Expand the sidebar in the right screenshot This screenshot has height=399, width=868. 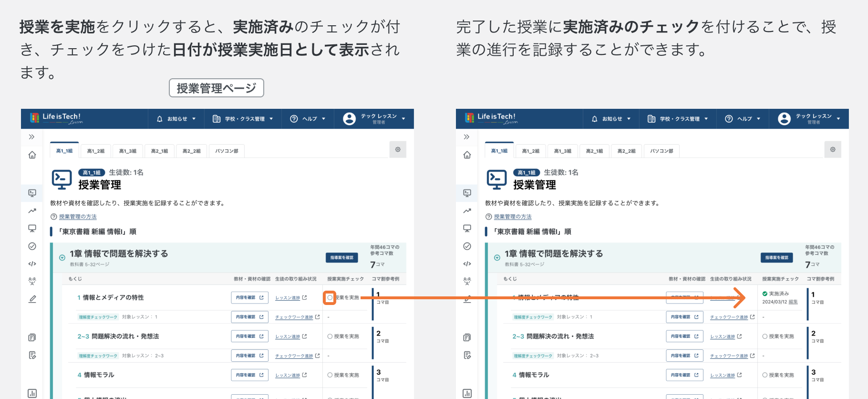point(467,137)
